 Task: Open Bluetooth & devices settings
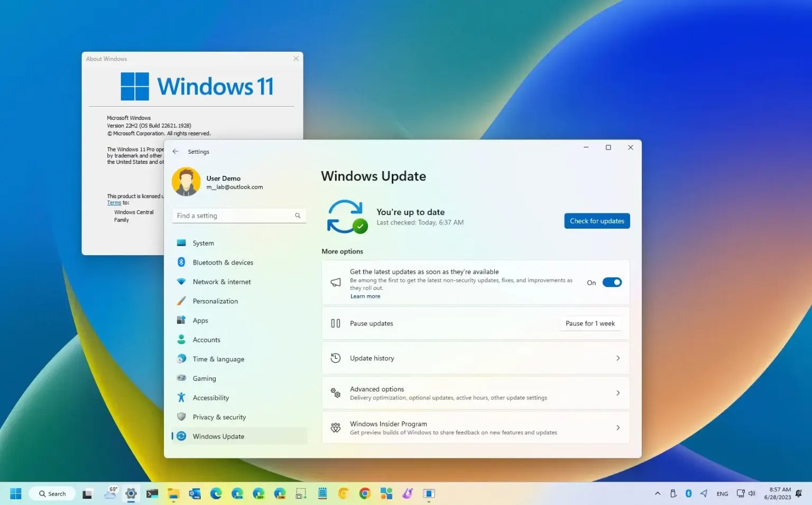tap(239, 263)
